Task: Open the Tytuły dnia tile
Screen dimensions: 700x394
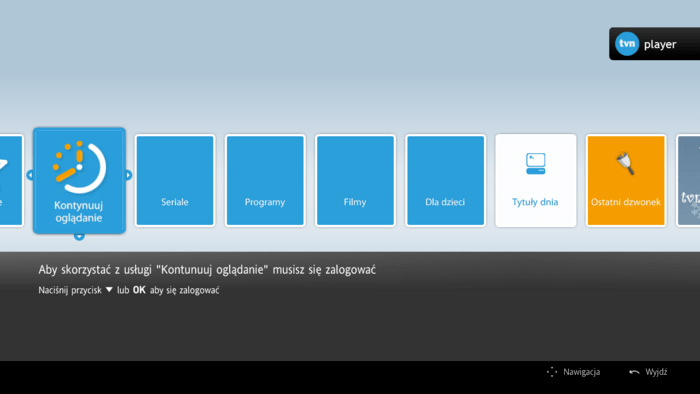Action: click(536, 181)
